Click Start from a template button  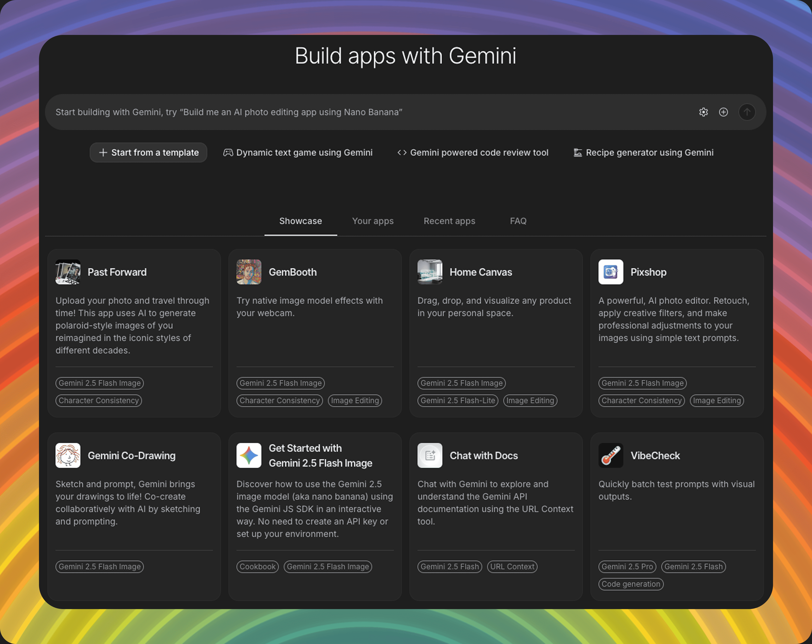tap(148, 152)
